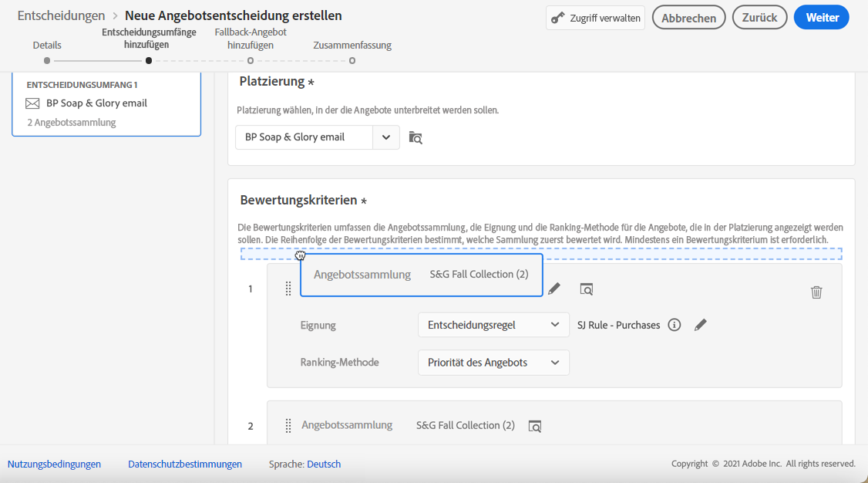
Task: Click info icon beside SJ Rule - Purchases
Action: pos(675,325)
